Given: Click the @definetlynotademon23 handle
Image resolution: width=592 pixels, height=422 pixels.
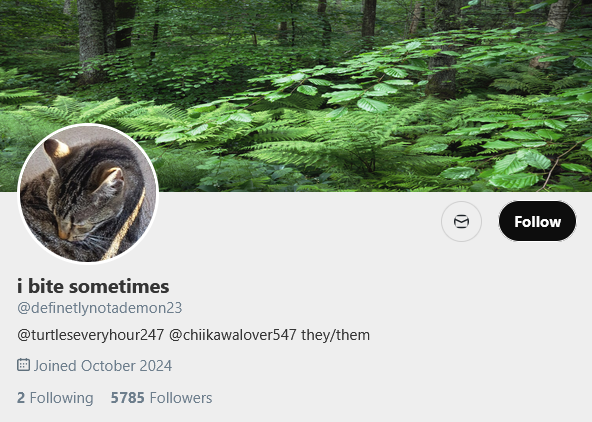Looking at the screenshot, I should (100, 308).
